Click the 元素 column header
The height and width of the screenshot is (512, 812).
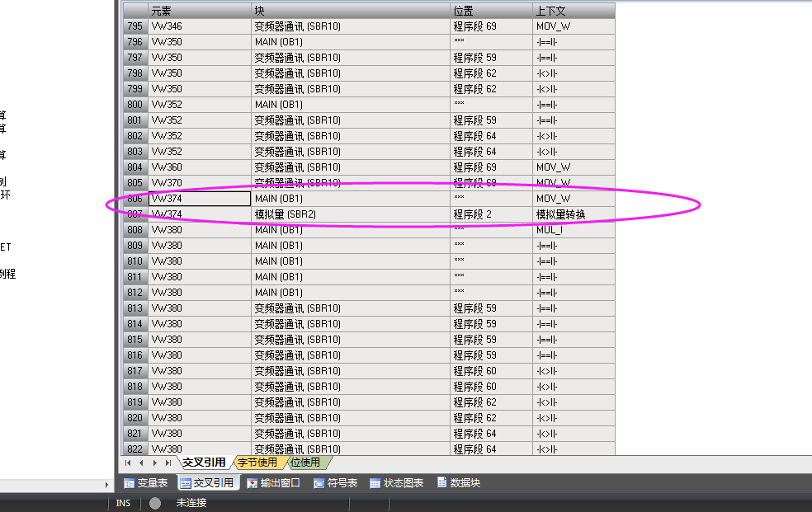click(200, 11)
